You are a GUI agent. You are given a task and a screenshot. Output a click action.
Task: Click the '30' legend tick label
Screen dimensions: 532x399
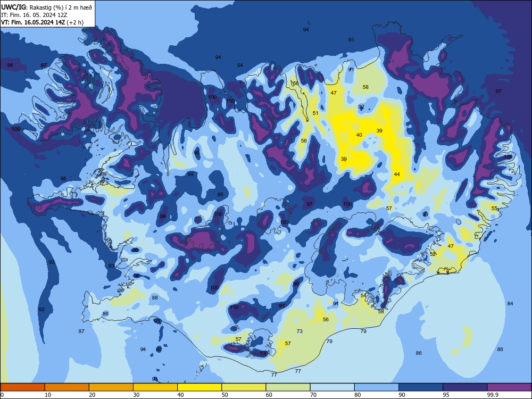coord(136,395)
